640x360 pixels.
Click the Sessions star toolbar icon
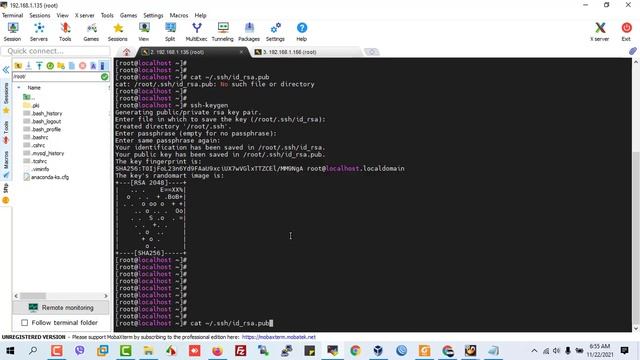(x=118, y=32)
